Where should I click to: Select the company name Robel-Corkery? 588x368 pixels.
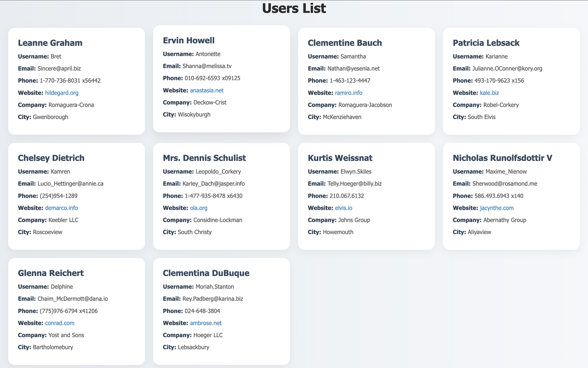(501, 105)
